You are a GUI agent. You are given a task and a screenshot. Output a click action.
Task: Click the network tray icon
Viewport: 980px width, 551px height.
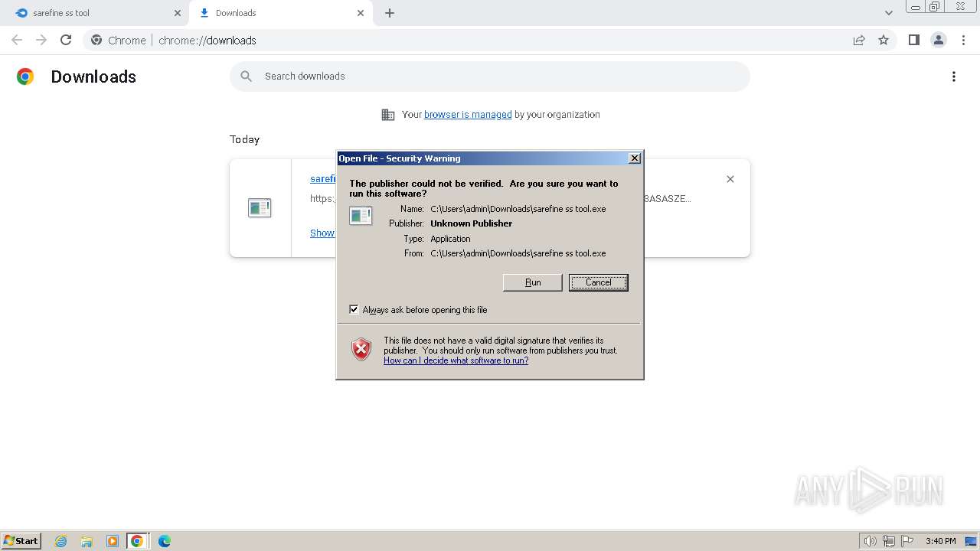click(889, 541)
